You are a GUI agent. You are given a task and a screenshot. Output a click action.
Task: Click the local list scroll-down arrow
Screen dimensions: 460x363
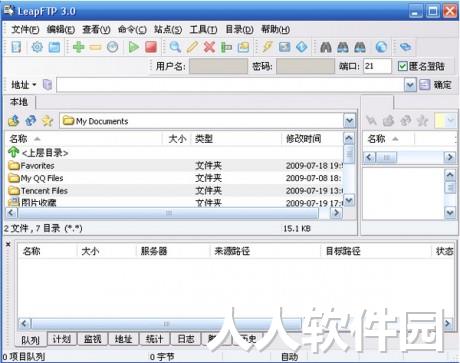pos(349,200)
